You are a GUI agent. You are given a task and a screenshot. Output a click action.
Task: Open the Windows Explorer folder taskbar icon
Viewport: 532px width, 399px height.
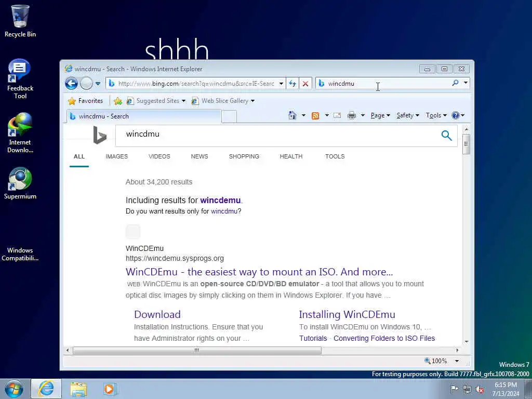point(79,389)
